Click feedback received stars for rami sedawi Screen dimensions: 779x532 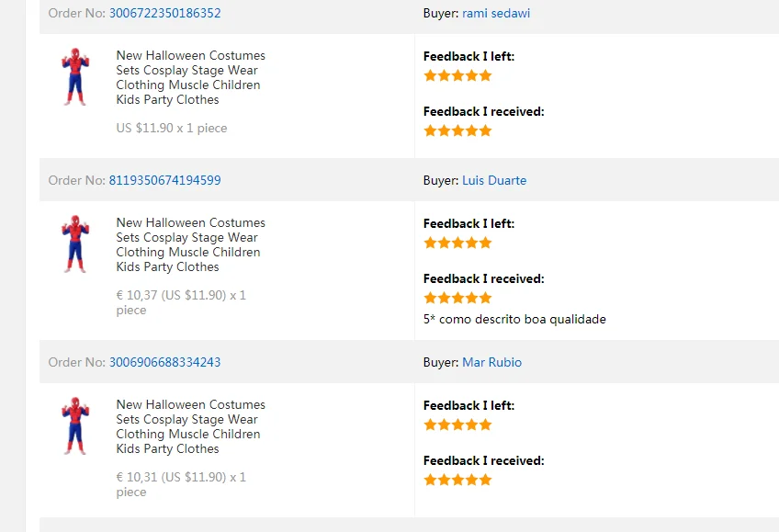pos(457,130)
